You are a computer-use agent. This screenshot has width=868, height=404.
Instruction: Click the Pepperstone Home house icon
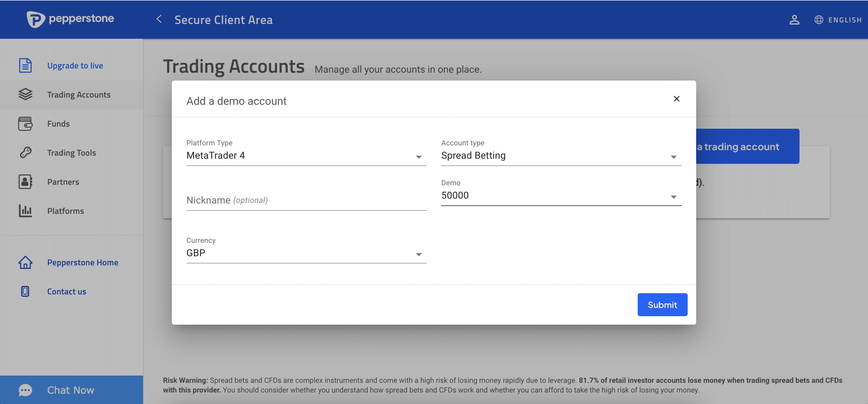point(25,262)
